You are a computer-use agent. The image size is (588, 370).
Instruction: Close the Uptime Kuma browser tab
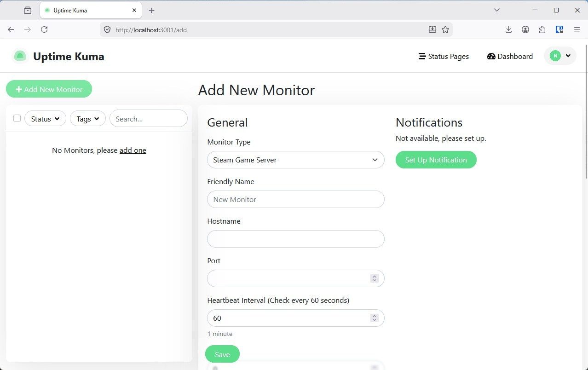134,10
